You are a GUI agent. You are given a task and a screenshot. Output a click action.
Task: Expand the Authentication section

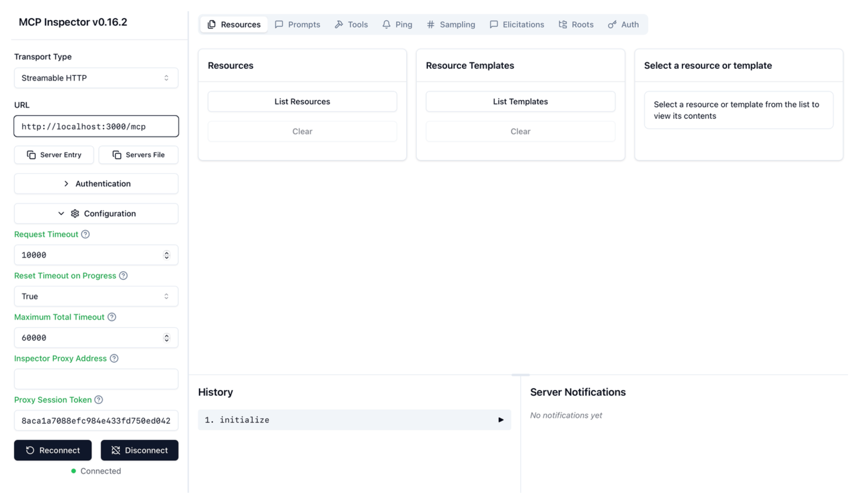coord(96,184)
